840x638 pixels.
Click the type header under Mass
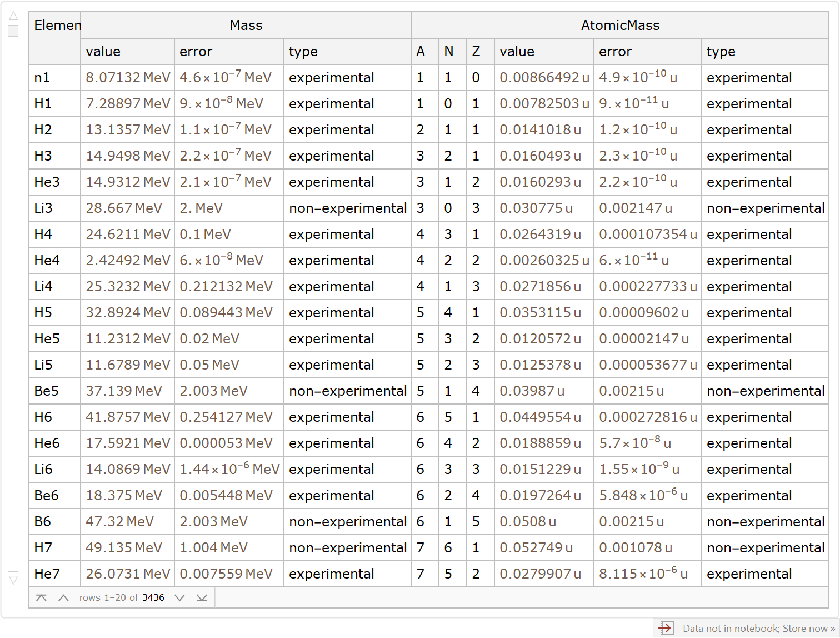[303, 52]
